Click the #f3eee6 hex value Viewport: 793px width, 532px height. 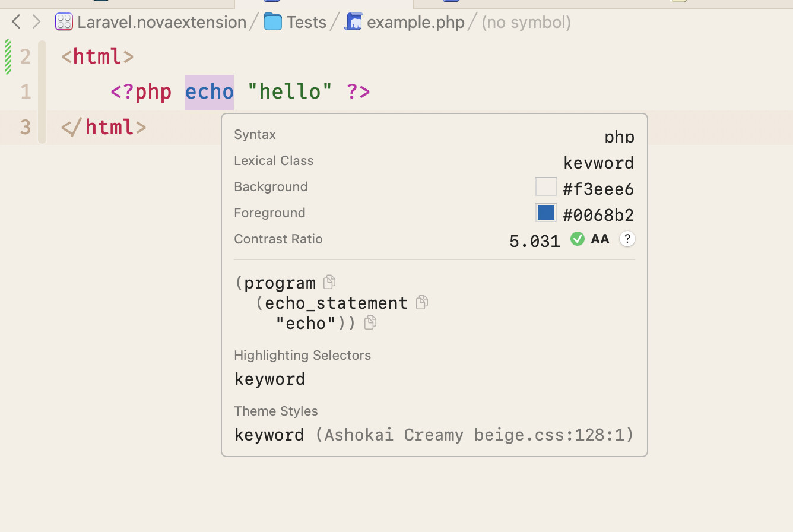(598, 189)
